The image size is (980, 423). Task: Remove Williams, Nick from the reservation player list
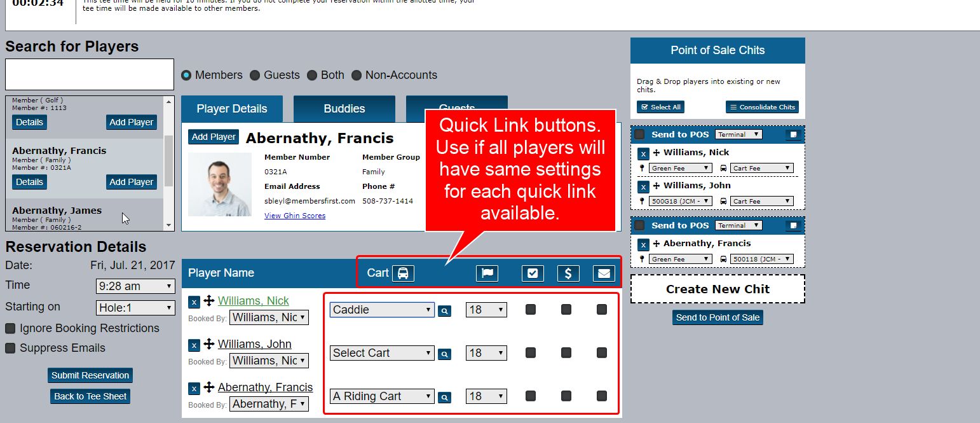point(194,302)
